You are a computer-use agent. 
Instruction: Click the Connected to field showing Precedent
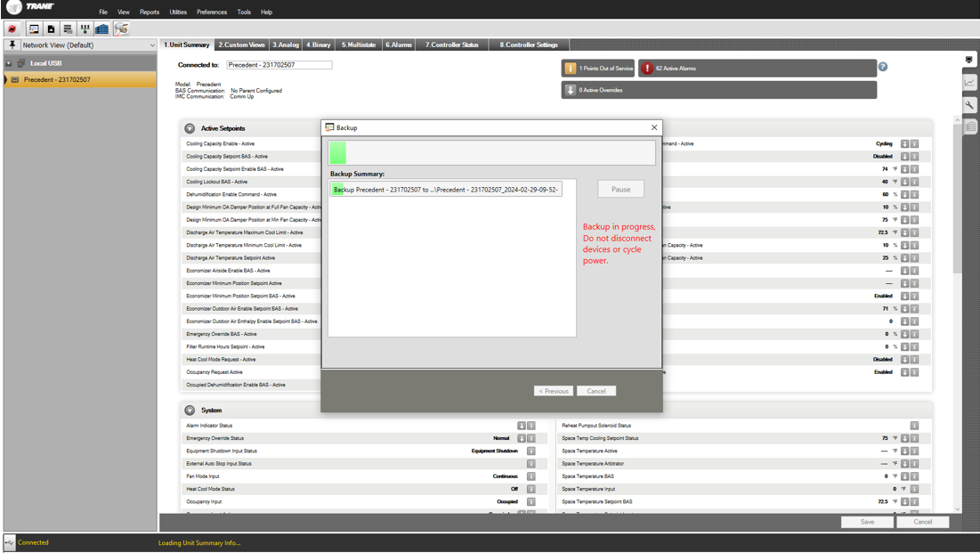[x=279, y=65]
